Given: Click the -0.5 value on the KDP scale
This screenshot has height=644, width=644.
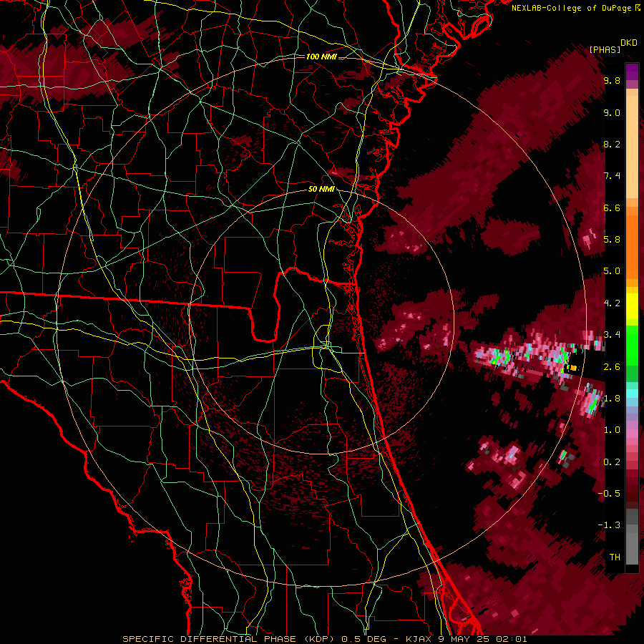Looking at the screenshot, I should [x=609, y=494].
